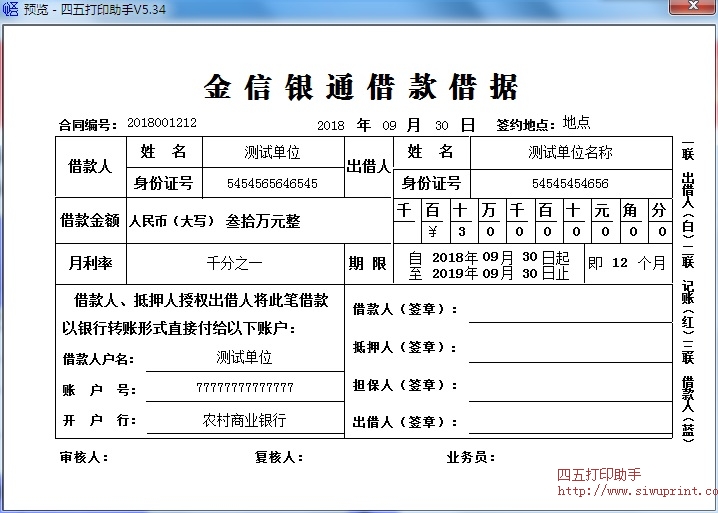718x513 pixels.
Task: Click the year 2018 in the signing date
Action: pos(331,126)
